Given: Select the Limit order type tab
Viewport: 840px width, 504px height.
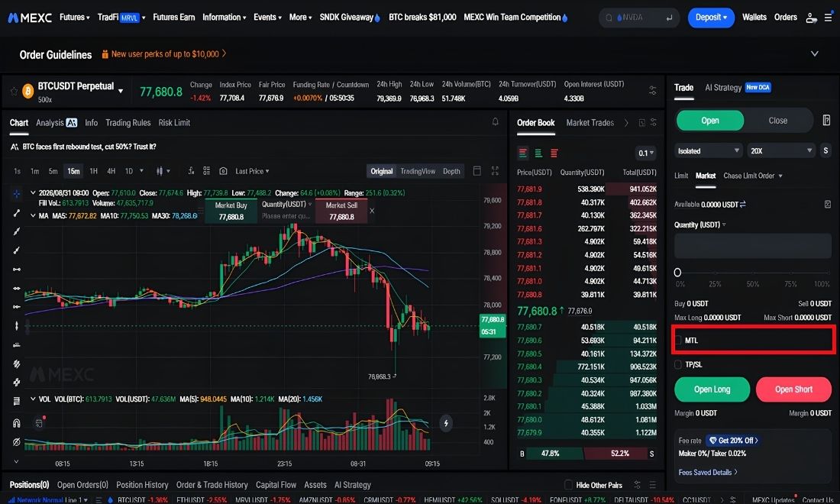Looking at the screenshot, I should click(681, 176).
